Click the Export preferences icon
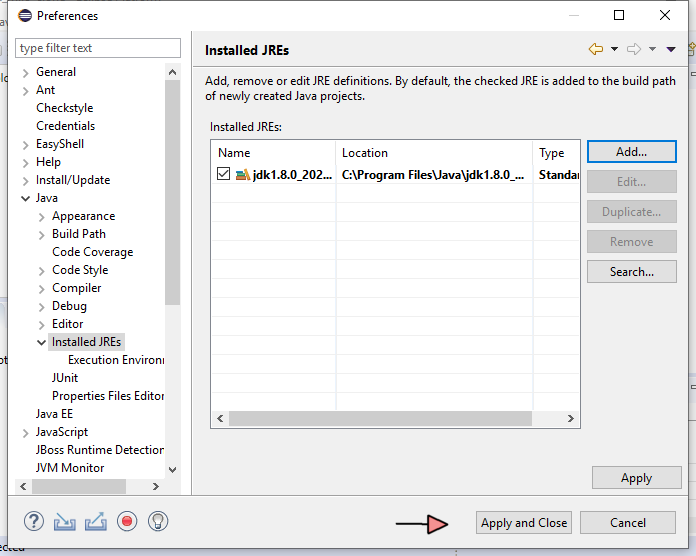Viewport: 696px width, 556px height. tap(96, 521)
